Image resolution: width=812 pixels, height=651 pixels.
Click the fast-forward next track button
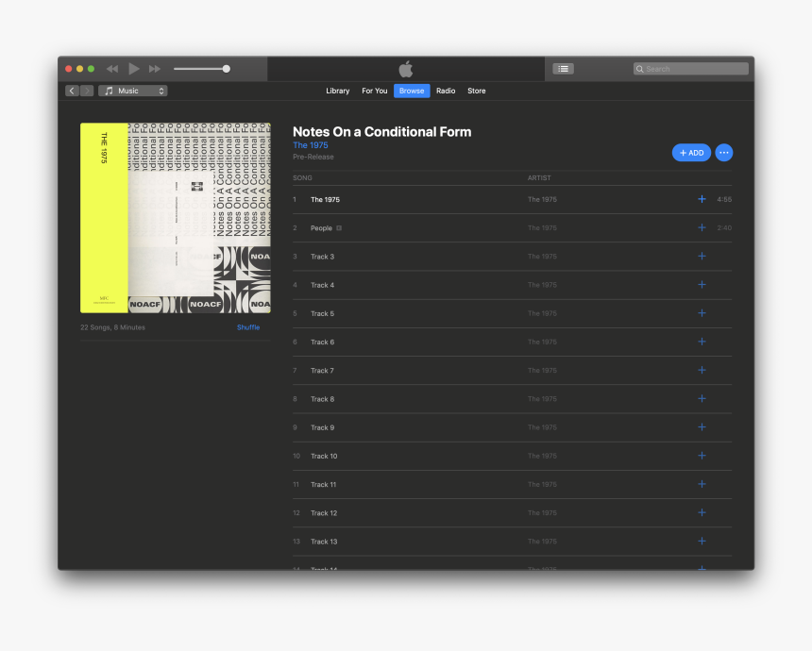point(155,69)
